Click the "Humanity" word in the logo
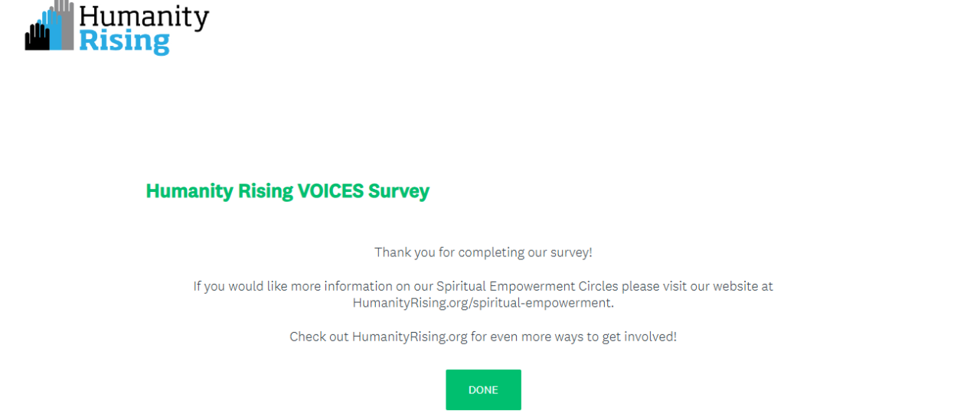Screen dimensions: 980x420 [x=143, y=17]
